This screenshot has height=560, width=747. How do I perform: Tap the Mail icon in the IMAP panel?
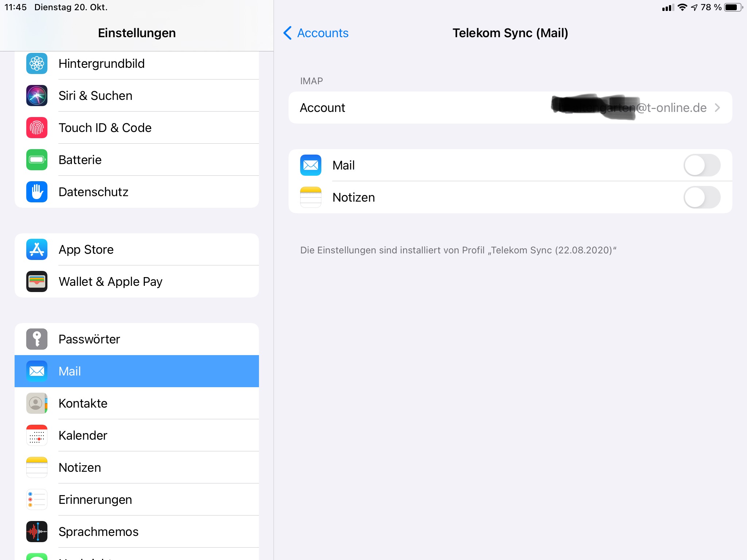pos(311,165)
